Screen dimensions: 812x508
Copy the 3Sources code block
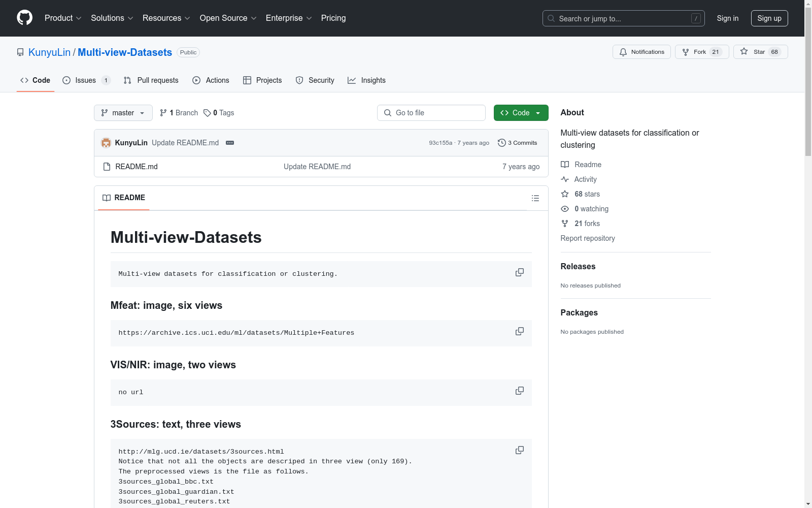[x=520, y=450]
